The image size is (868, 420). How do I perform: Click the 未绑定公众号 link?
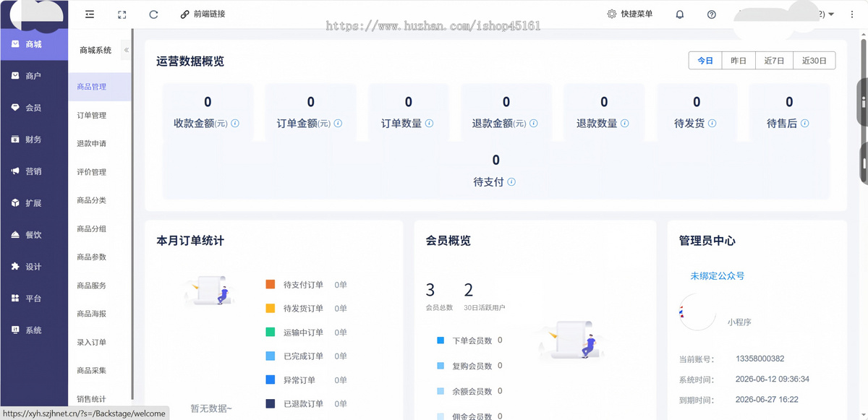pos(717,276)
